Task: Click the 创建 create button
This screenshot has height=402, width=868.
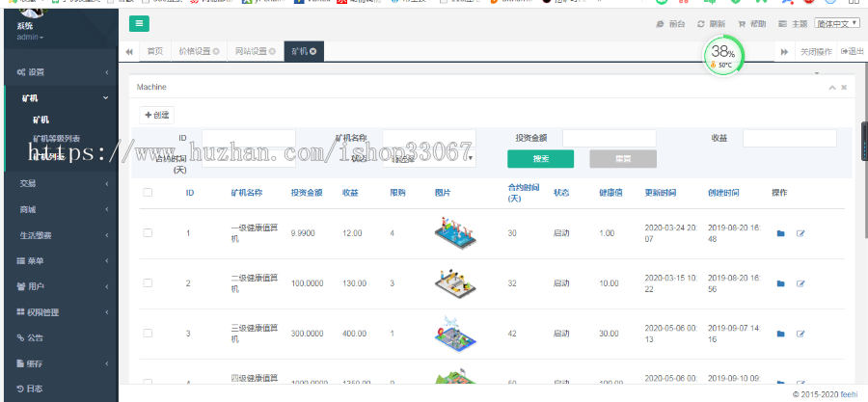Action: (x=157, y=115)
